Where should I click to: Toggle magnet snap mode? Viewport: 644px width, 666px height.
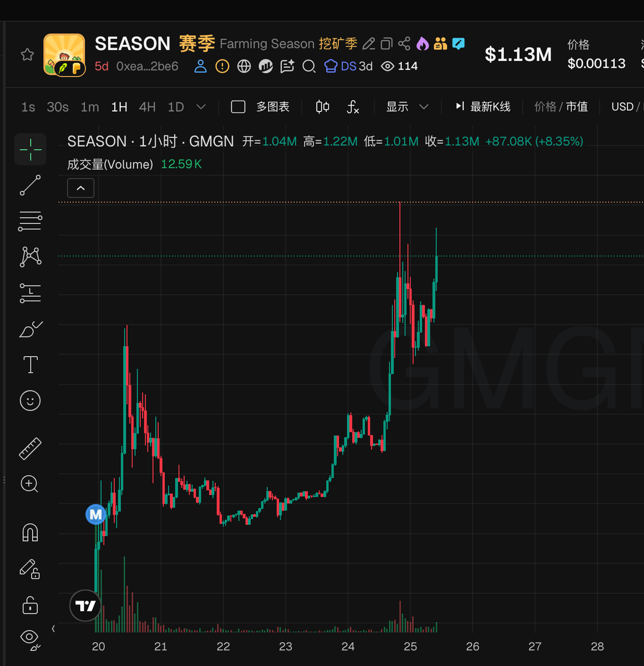(31, 533)
